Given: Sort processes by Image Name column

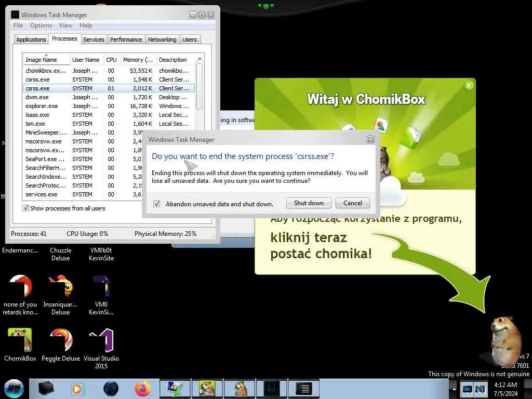Looking at the screenshot, I should 46,60.
